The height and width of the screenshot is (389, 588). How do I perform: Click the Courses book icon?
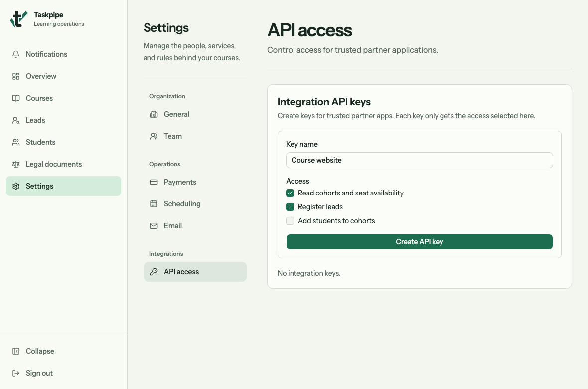click(16, 98)
